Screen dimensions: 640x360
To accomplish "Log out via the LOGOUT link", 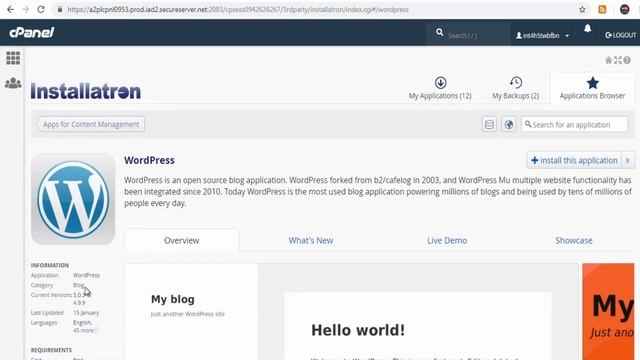I will tap(620, 36).
